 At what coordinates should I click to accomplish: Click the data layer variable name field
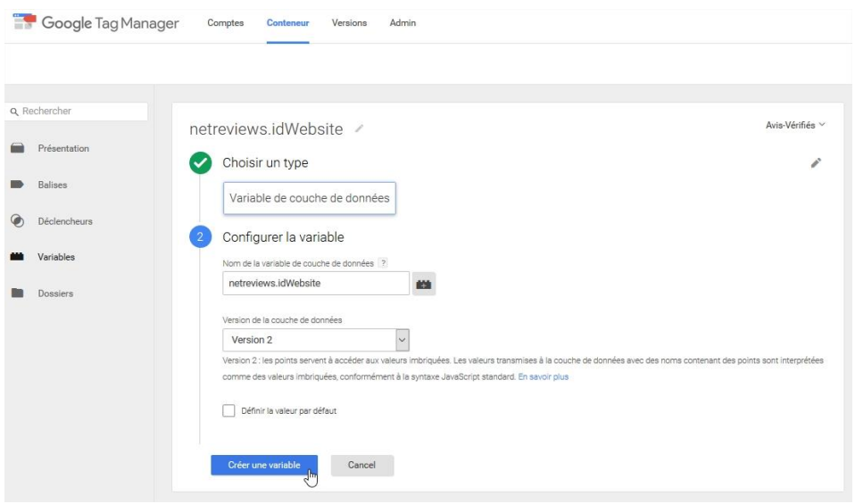[315, 284]
